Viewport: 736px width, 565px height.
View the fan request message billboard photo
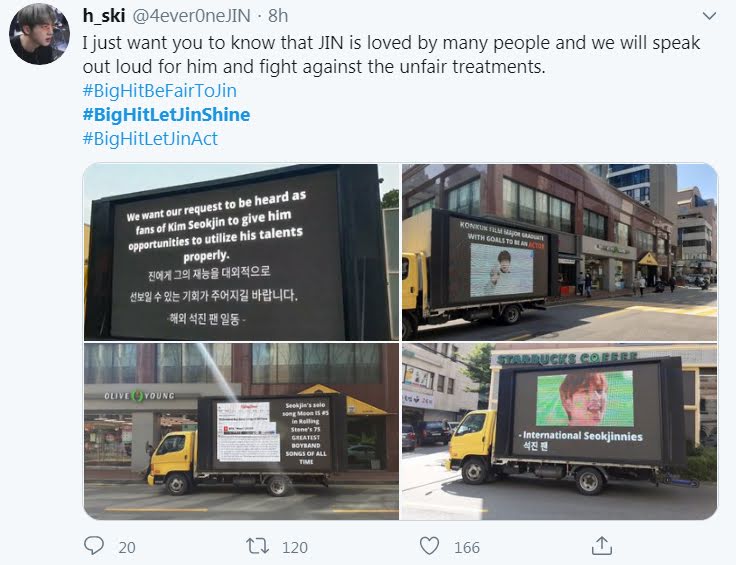[x=241, y=252]
